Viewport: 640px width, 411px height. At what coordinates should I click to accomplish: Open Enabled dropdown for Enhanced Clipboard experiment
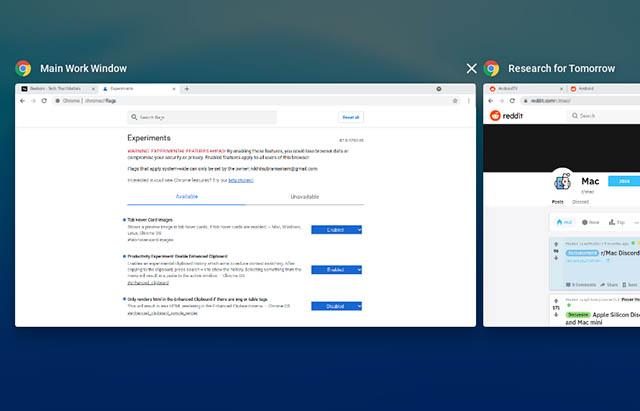click(x=336, y=270)
